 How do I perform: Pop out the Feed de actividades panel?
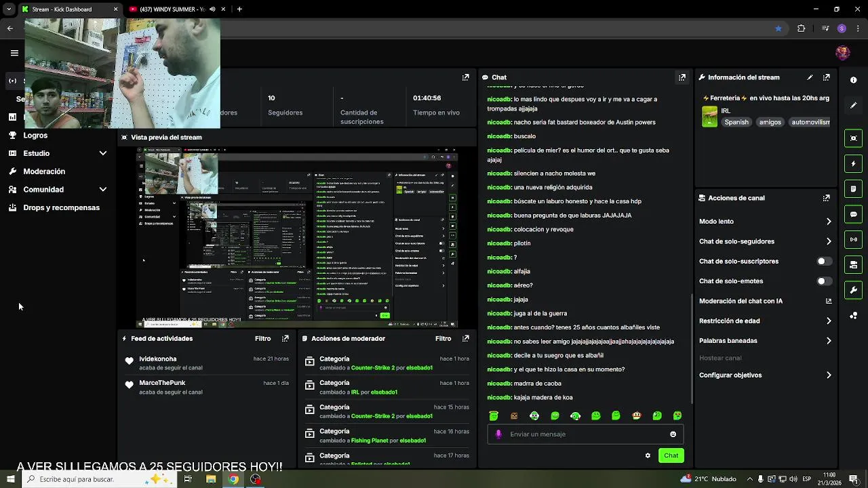[285, 338]
